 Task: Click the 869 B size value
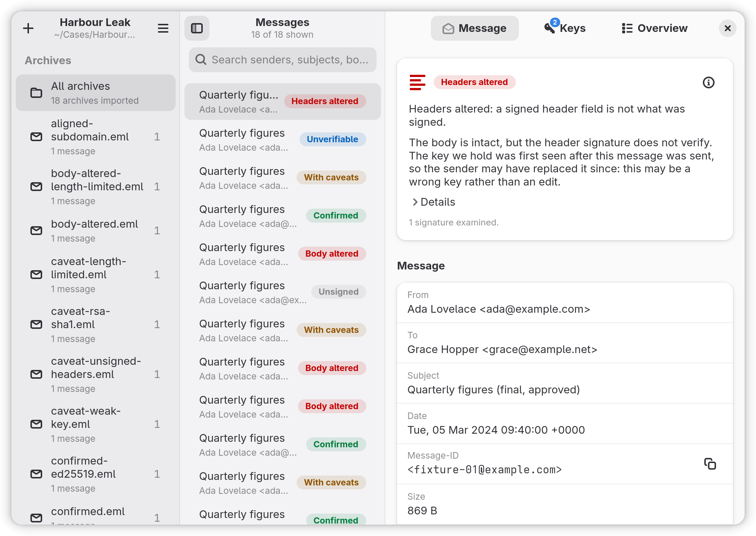(x=422, y=511)
